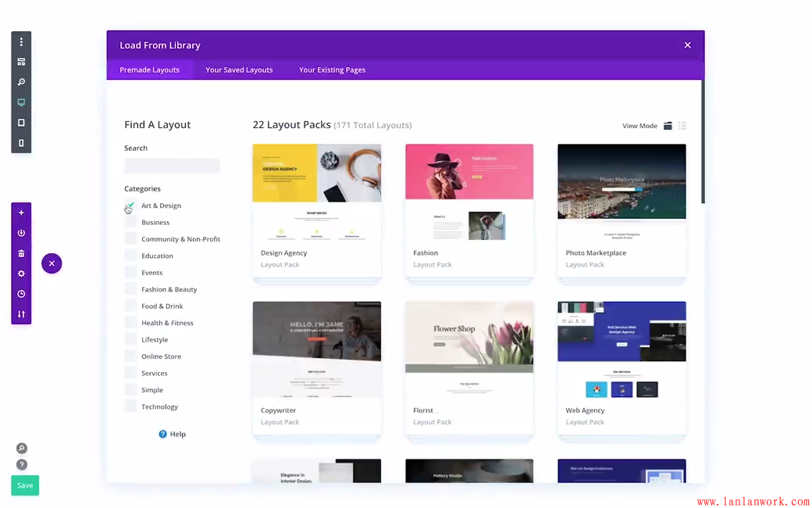The width and height of the screenshot is (812, 508).
Task: Click the layout Search input field
Action: (172, 166)
